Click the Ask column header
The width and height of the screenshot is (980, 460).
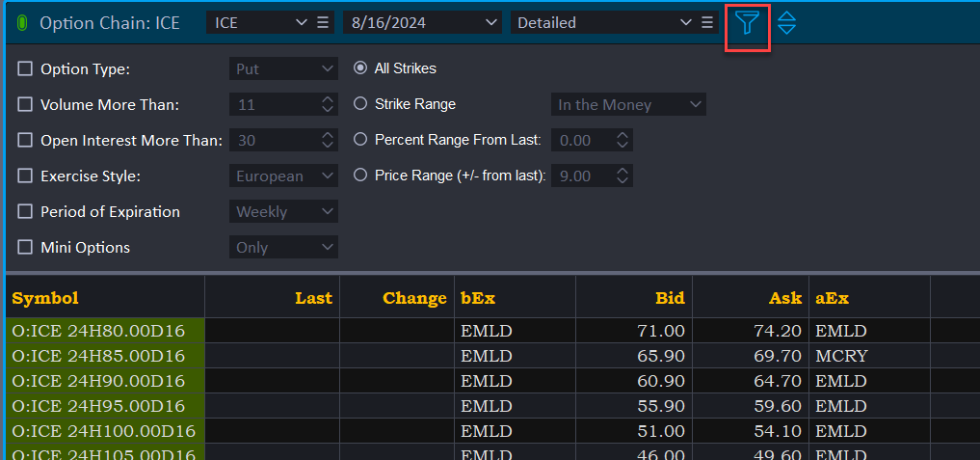pyautogui.click(x=786, y=298)
